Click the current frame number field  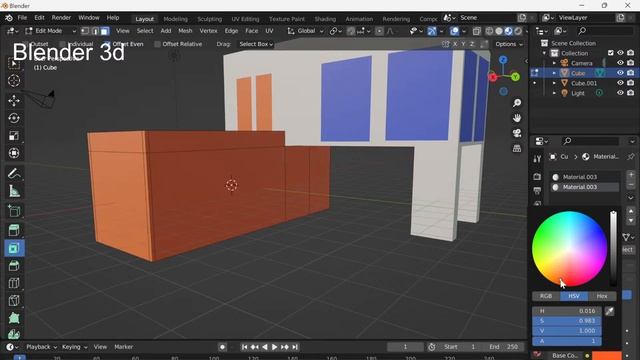(405, 347)
